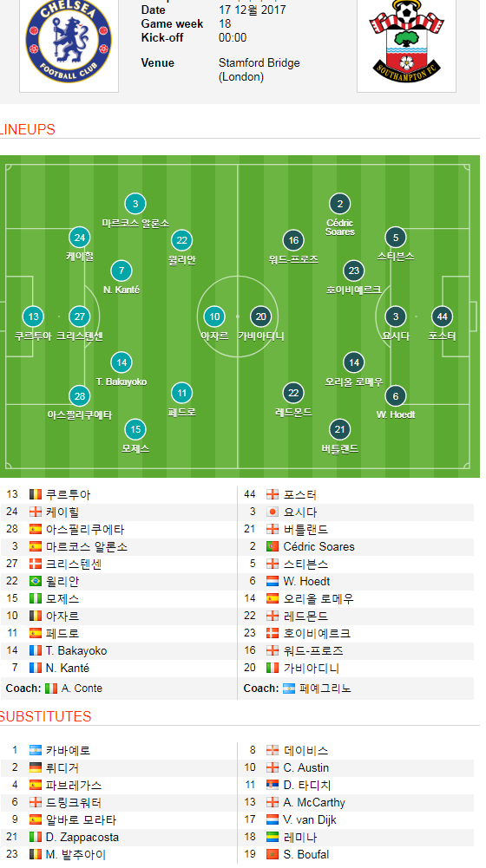Click Cédric Soares' number 2 marker
The height and width of the screenshot is (868, 486).
pos(339,204)
